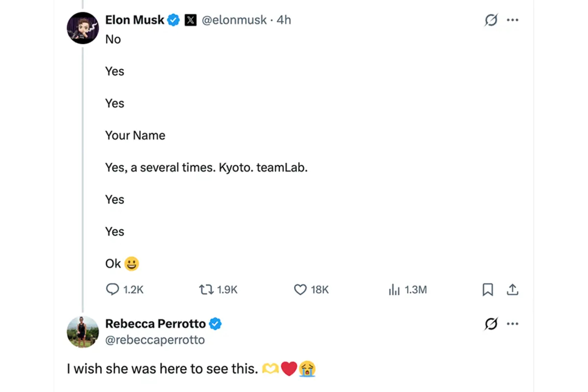Image resolution: width=588 pixels, height=392 pixels.
Task: Click Elon Musk's blue verified checkmark
Action: [174, 20]
